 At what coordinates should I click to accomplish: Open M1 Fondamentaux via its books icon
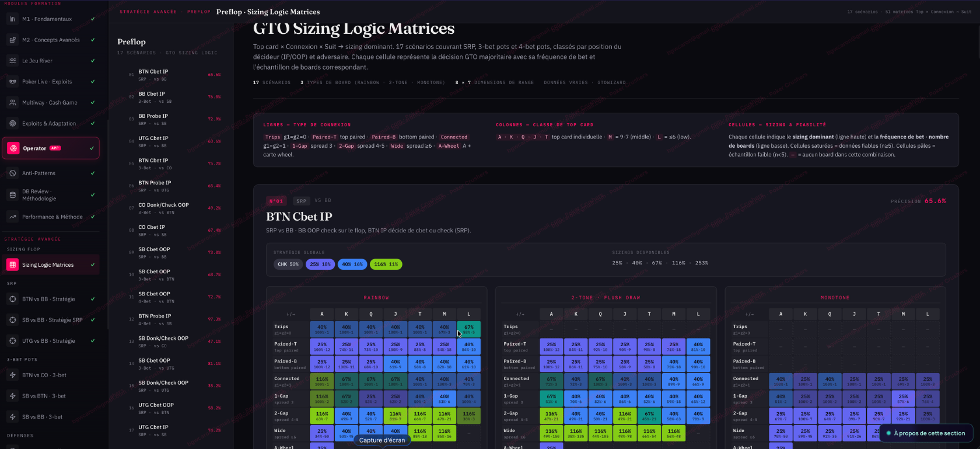[13, 19]
